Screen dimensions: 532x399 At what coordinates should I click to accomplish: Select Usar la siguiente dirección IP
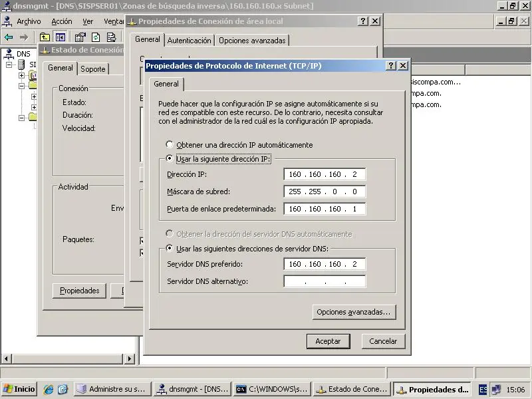tap(170, 158)
